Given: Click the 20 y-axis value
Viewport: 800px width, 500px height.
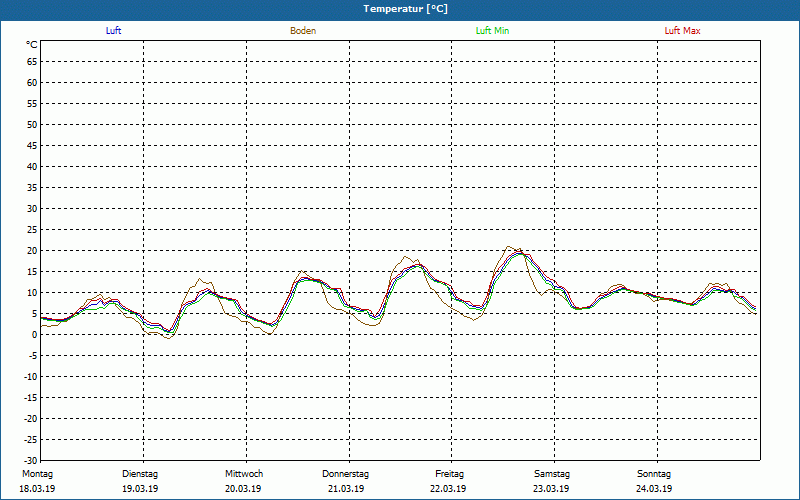Looking at the screenshot, I should (x=32, y=251).
